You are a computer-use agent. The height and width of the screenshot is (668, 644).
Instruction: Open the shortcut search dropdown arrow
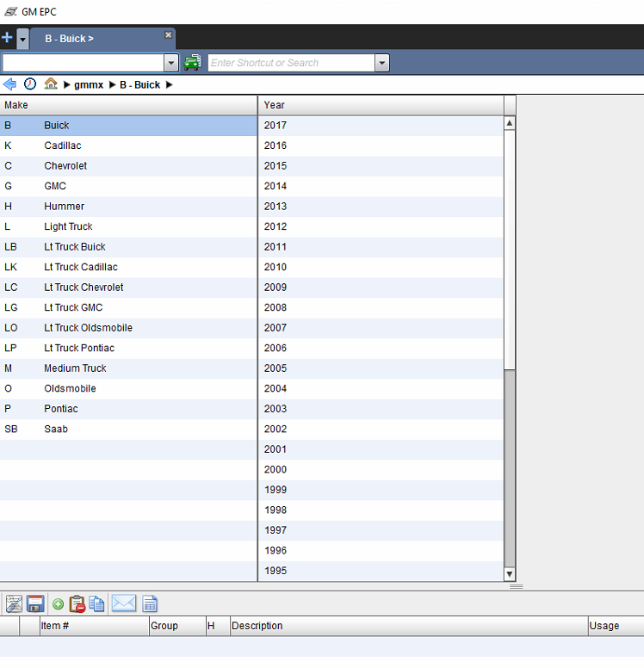(382, 63)
